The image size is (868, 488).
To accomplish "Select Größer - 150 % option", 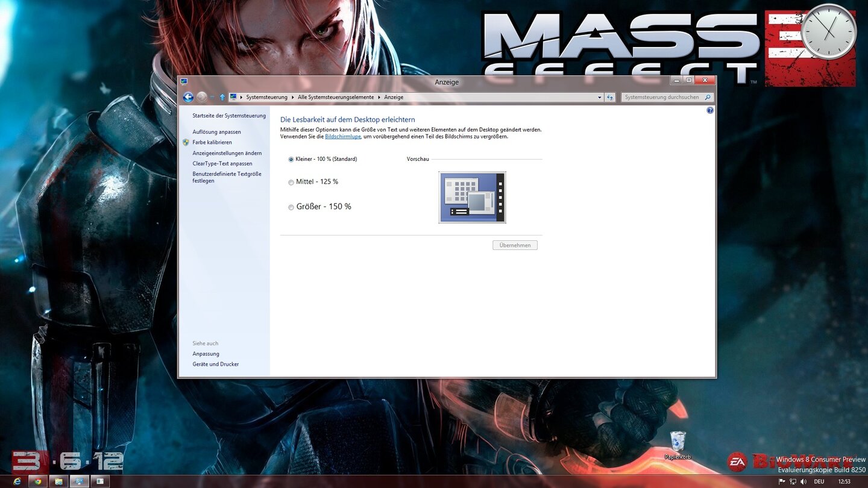I will (319, 207).
